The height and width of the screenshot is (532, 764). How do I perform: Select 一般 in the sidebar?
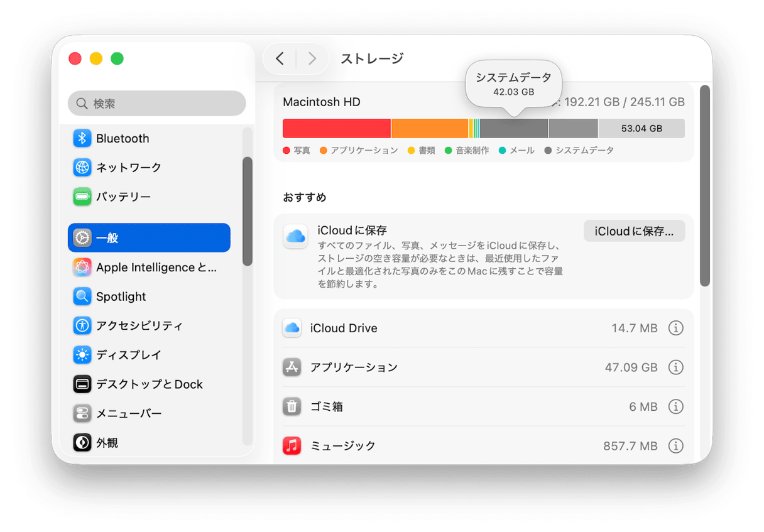[x=149, y=238]
